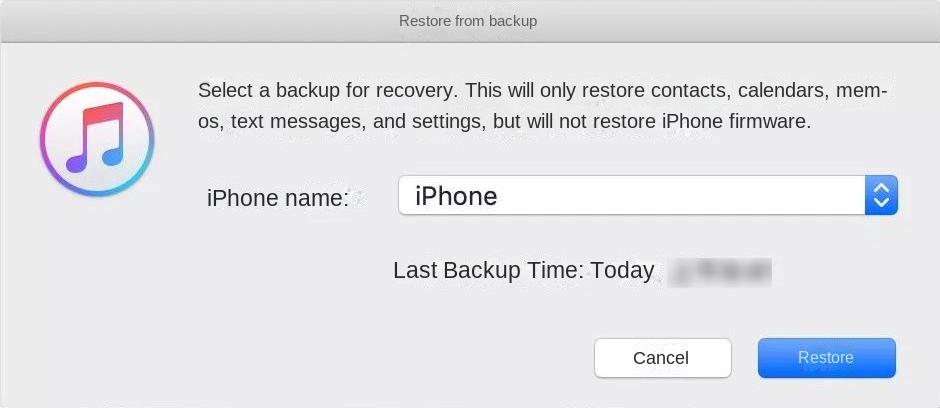This screenshot has width=940, height=408.
Task: Click the "Restore from backup" window title
Action: [468, 20]
